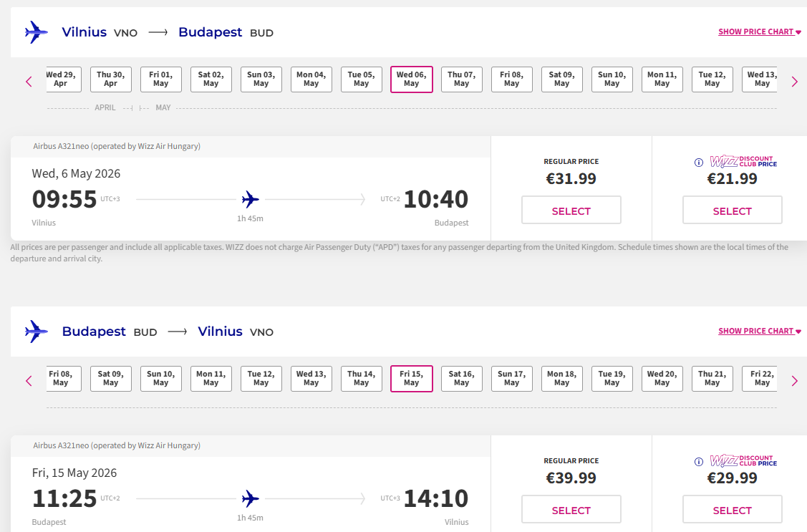Click the plane icon beside Budapest to Vilnius

(x=36, y=332)
